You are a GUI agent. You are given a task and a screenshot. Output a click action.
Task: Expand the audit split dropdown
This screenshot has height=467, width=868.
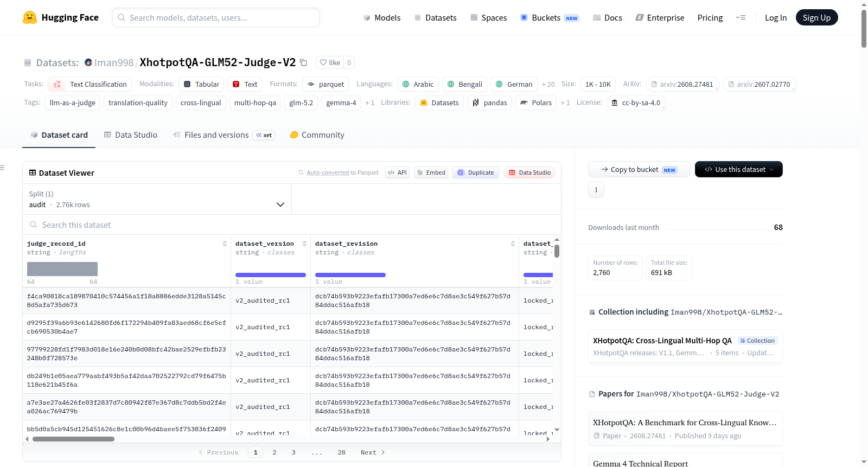pyautogui.click(x=157, y=199)
